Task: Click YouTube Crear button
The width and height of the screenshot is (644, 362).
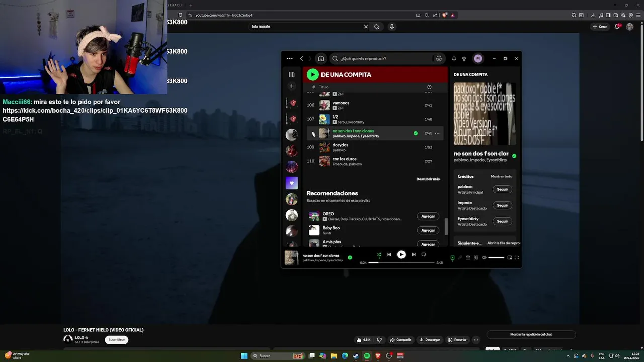Action: coord(600,27)
